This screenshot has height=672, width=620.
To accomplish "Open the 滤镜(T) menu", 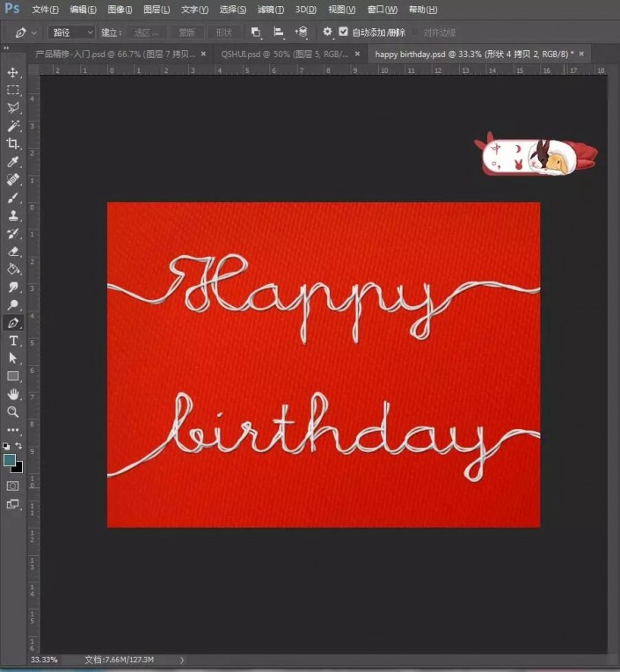I will click(271, 10).
